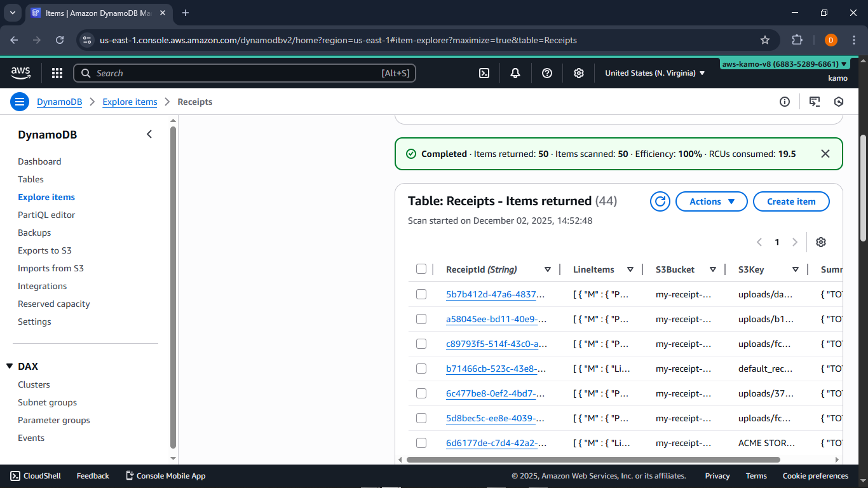
Task: Follow the Privacy link in the footer
Action: 717,475
